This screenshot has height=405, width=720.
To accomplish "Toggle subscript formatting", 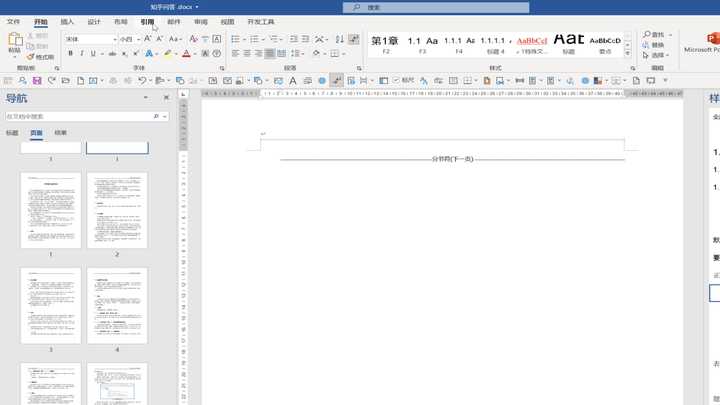I will (124, 54).
